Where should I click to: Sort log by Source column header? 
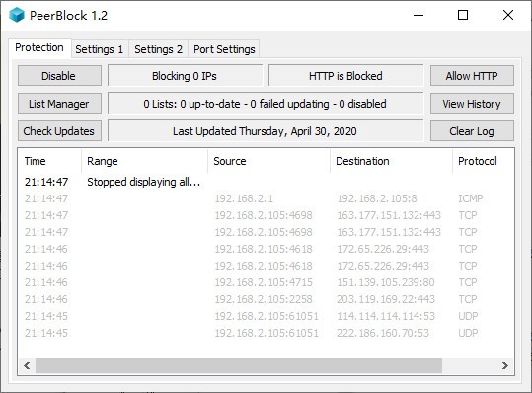tap(268, 161)
